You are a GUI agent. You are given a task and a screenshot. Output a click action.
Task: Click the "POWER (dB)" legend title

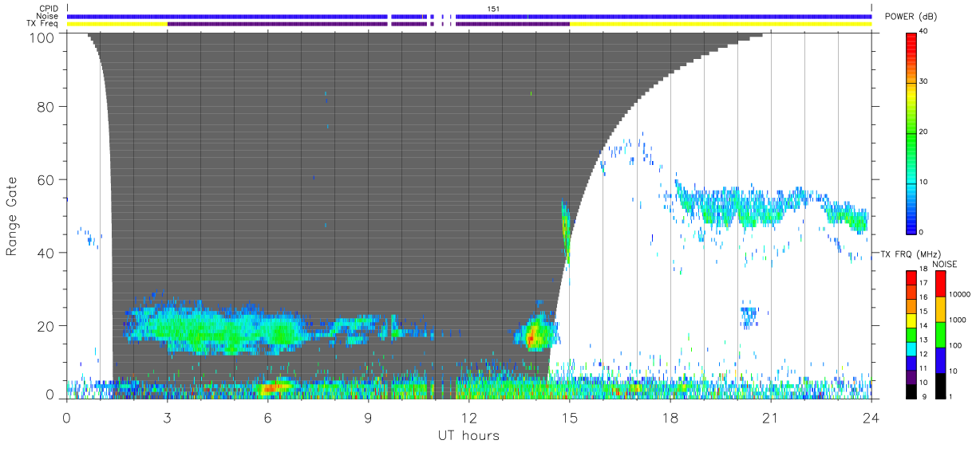[911, 17]
